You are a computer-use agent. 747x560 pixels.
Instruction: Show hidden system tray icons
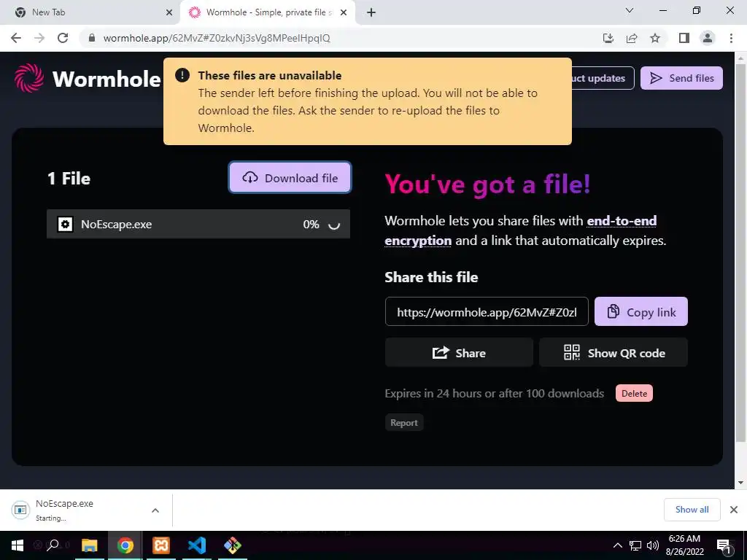coord(617,545)
